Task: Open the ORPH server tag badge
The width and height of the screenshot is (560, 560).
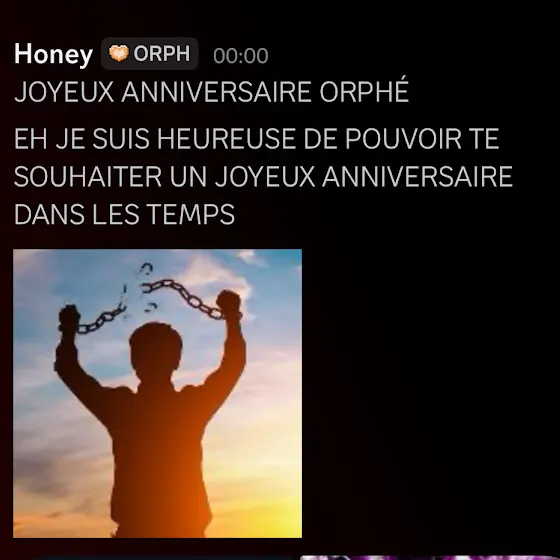Action: click(x=149, y=54)
